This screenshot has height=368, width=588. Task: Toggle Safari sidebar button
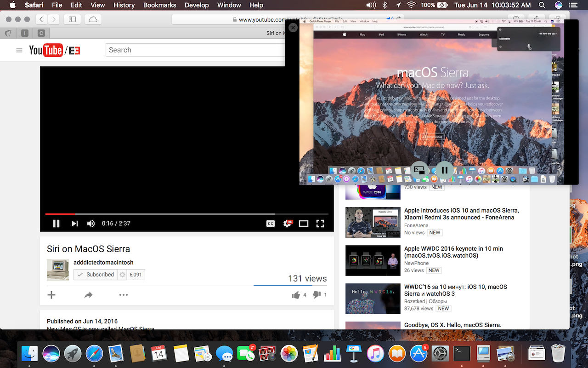(72, 19)
